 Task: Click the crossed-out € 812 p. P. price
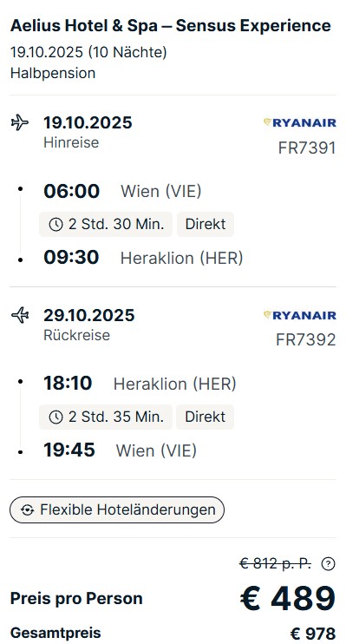pos(275,564)
